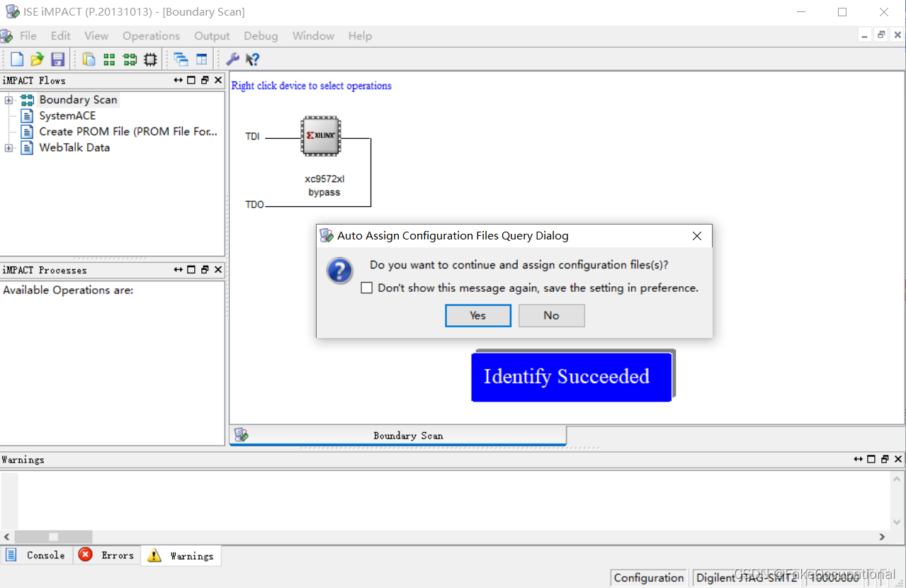Open the Debug menu
906x588 pixels.
pyautogui.click(x=261, y=36)
